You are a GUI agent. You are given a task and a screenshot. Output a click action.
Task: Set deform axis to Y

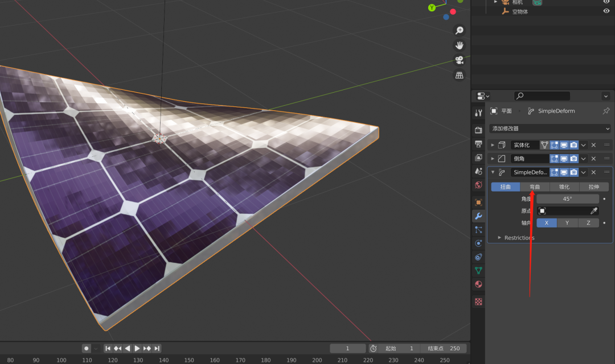(567, 222)
